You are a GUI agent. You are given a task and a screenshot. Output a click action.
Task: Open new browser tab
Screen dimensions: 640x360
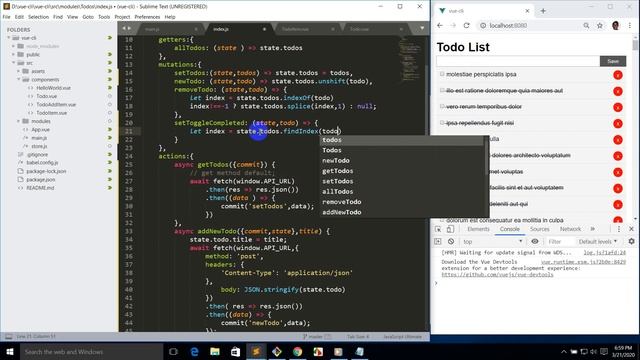tap(543, 11)
